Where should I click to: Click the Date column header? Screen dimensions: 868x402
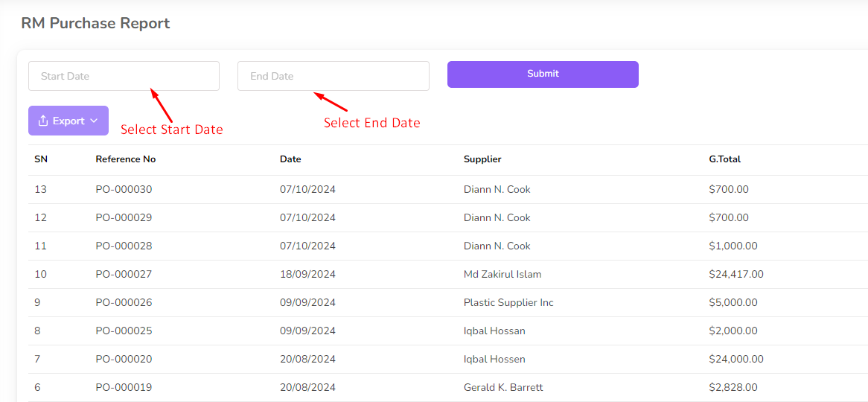coord(290,159)
